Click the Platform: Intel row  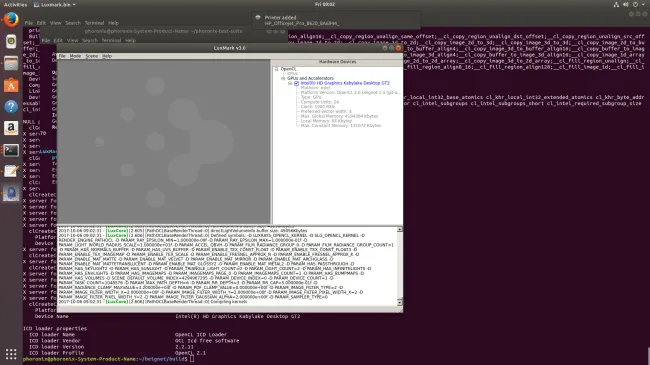click(315, 88)
